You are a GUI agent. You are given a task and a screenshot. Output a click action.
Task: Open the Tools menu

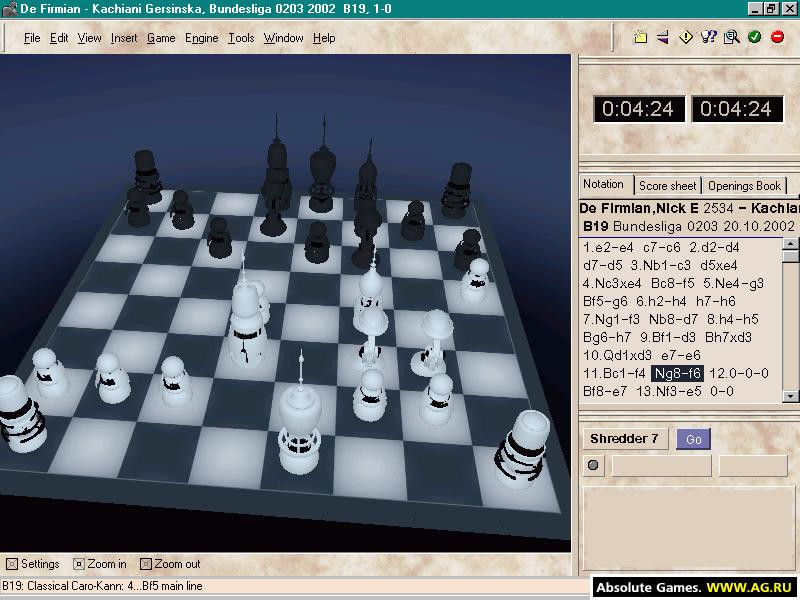click(241, 38)
